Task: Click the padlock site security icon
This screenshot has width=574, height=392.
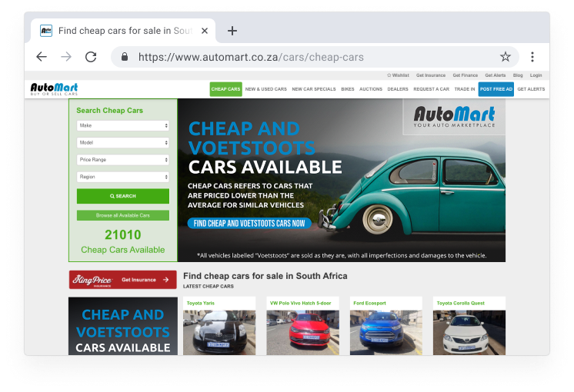Action: 125,57
